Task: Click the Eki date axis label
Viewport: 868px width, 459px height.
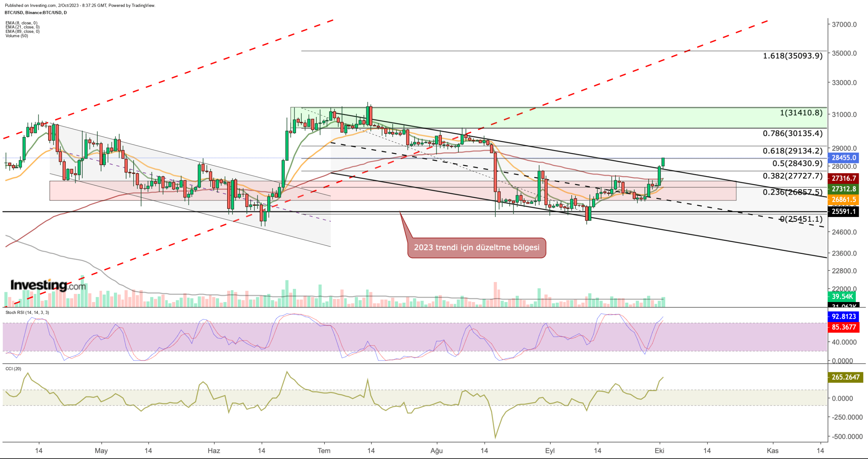Action: pyautogui.click(x=659, y=451)
